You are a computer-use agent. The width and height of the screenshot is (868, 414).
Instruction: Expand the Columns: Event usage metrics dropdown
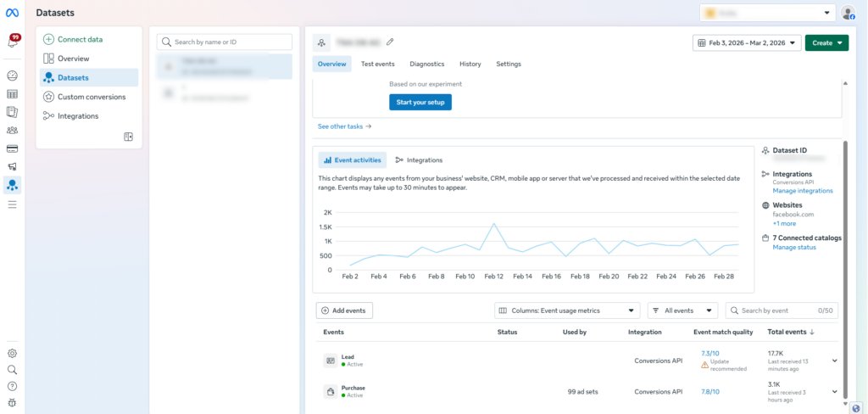coord(567,311)
